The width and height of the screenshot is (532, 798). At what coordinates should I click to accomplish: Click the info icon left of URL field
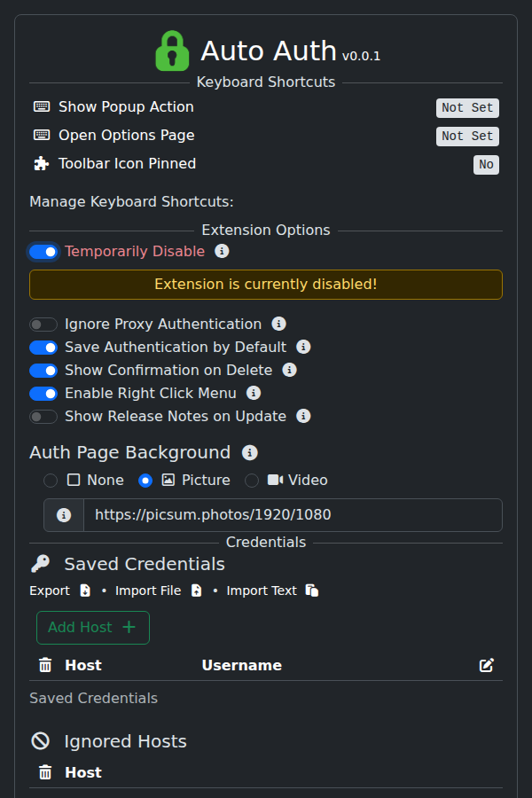pyautogui.click(x=64, y=515)
